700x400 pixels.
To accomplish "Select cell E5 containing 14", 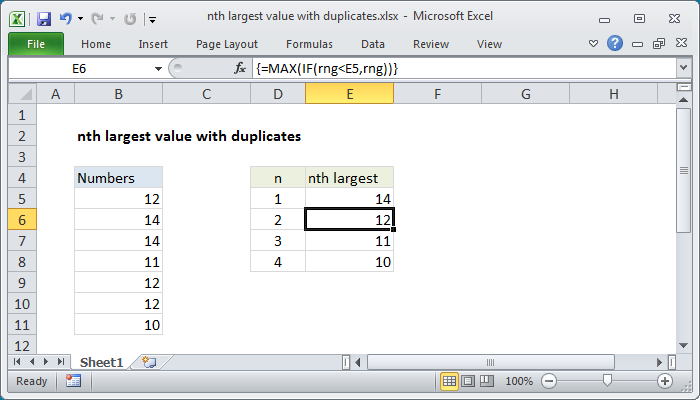I will 350,199.
